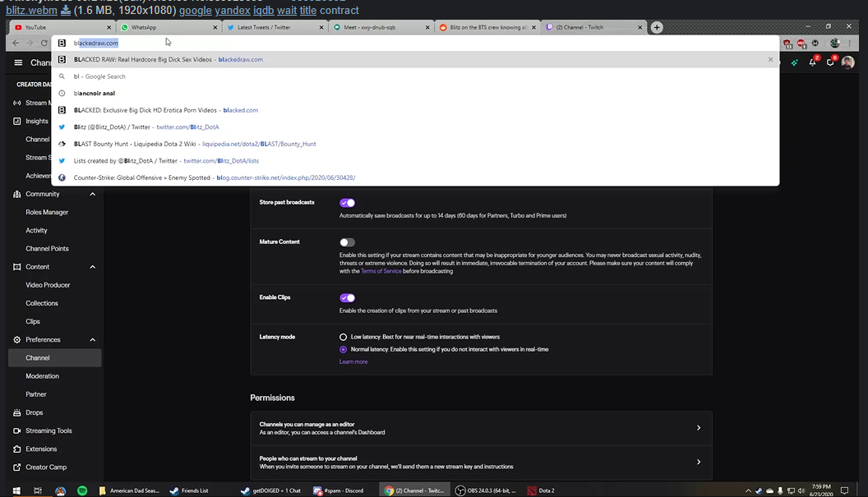Image resolution: width=868 pixels, height=497 pixels.
Task: Click the Learn more link under latency
Action: point(353,362)
